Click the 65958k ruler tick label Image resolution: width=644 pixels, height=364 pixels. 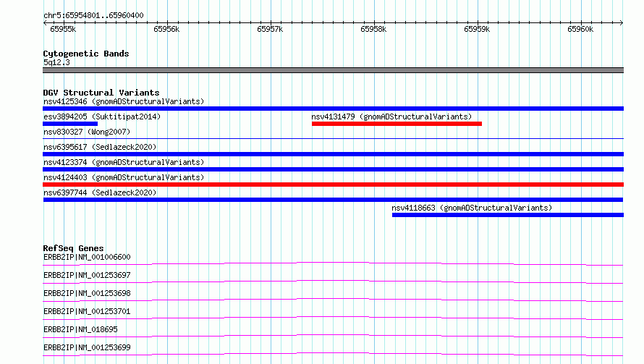point(373,29)
